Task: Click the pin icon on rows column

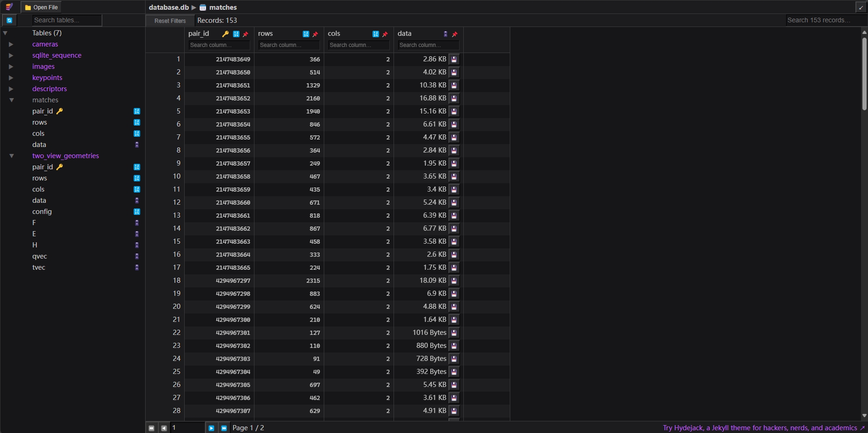Action: point(315,34)
